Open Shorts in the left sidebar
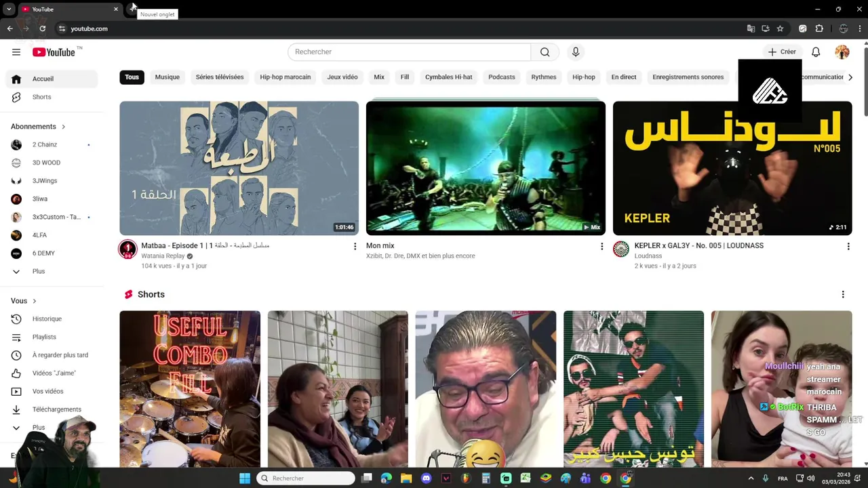 [x=52, y=97]
